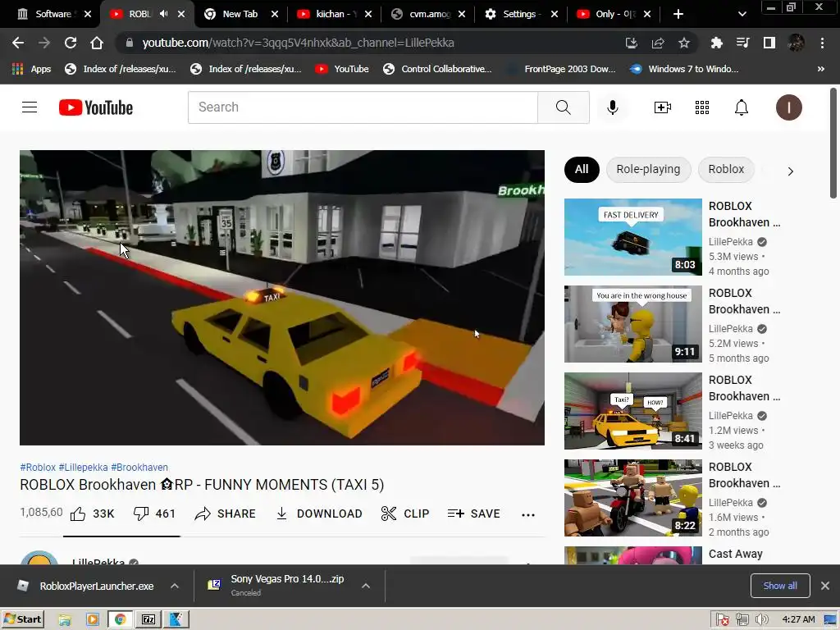Viewport: 840px width, 630px height.
Task: Click the browser address bar URL
Action: coord(298,43)
